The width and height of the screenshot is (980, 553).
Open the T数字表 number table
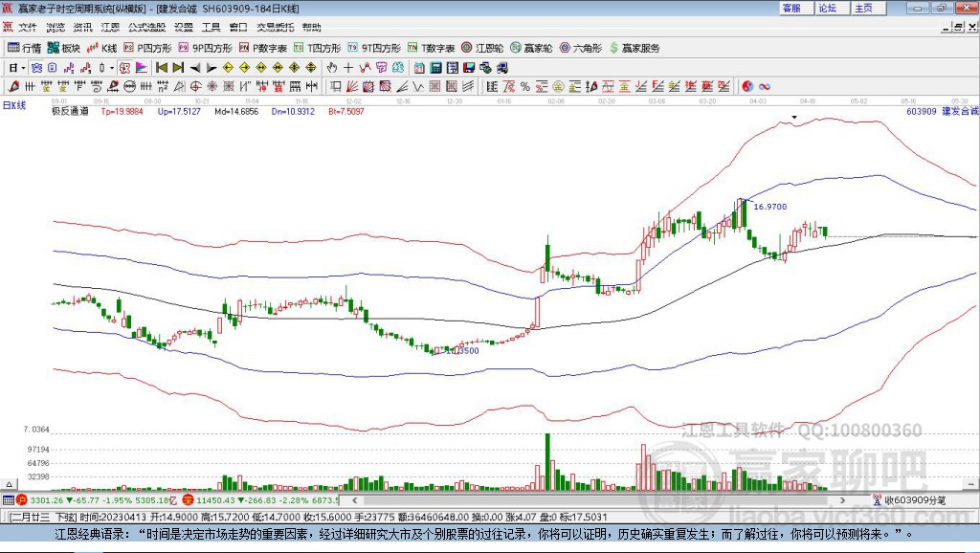(x=432, y=48)
